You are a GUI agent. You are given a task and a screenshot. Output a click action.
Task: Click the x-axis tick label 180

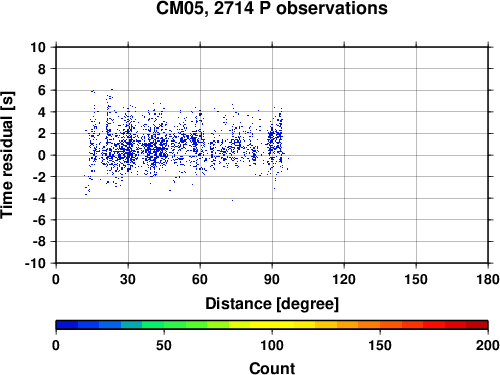pyautogui.click(x=488, y=279)
